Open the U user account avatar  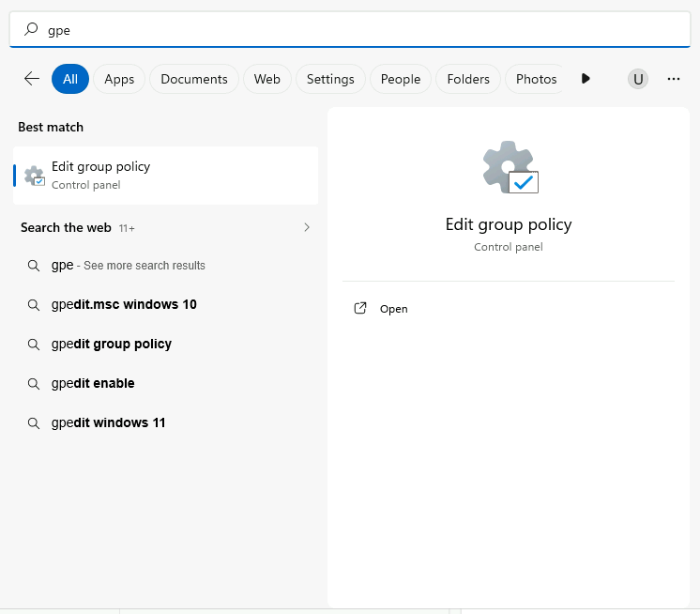coord(638,79)
